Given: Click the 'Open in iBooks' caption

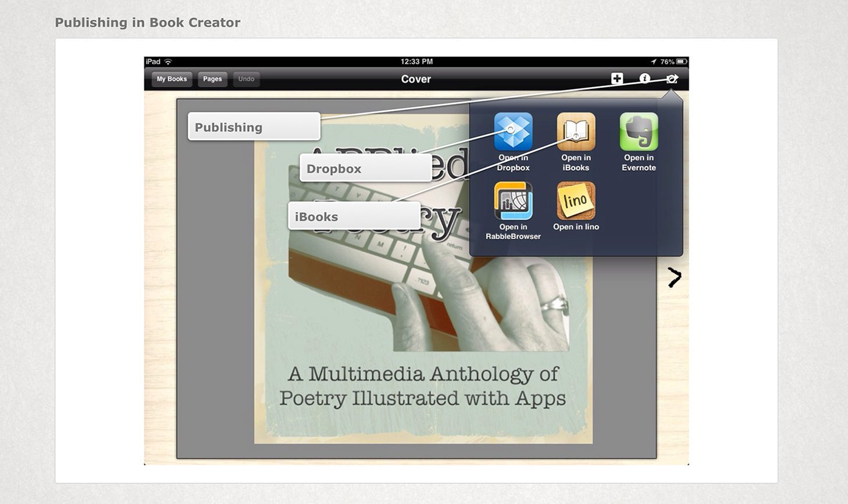Looking at the screenshot, I should (576, 163).
